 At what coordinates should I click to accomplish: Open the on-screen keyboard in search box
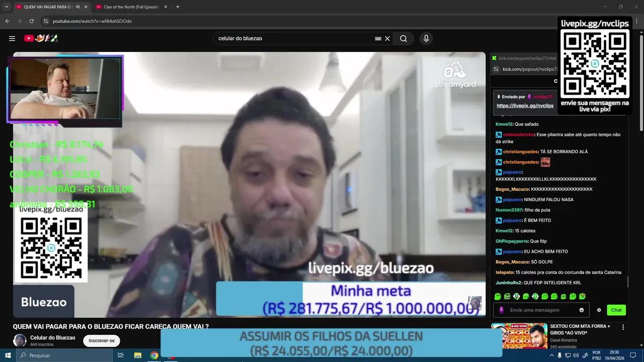coord(378,39)
